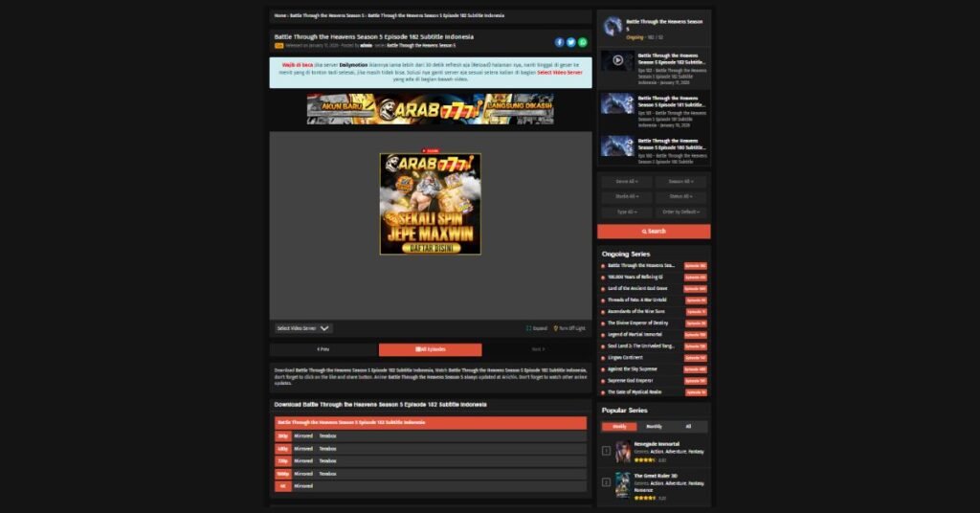Click the red Search button

(654, 232)
